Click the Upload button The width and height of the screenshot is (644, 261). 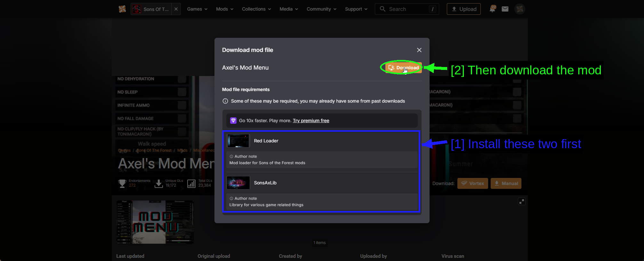464,9
